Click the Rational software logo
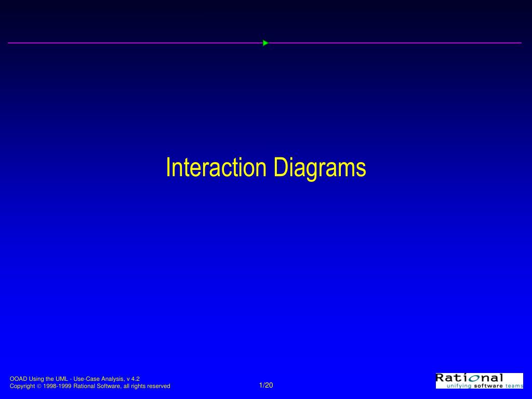 click(480, 381)
